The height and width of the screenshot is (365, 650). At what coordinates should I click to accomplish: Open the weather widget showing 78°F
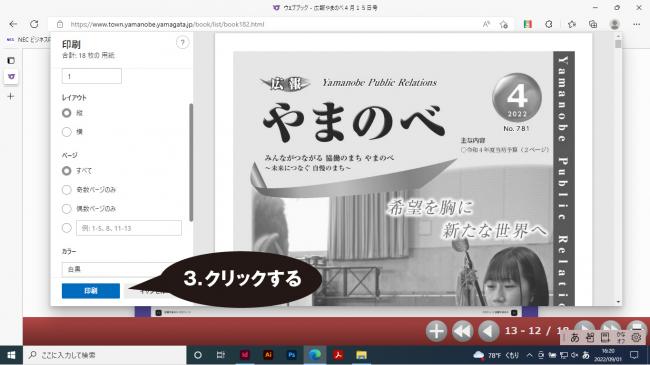click(x=496, y=355)
